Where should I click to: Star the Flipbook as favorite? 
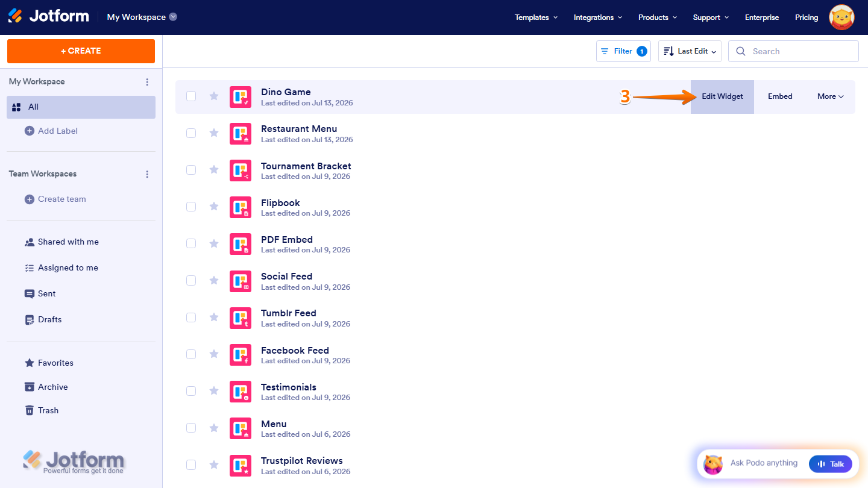(x=214, y=207)
